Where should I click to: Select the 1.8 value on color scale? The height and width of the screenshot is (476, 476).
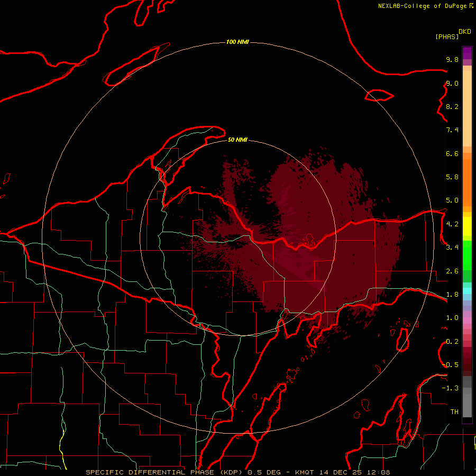click(452, 295)
